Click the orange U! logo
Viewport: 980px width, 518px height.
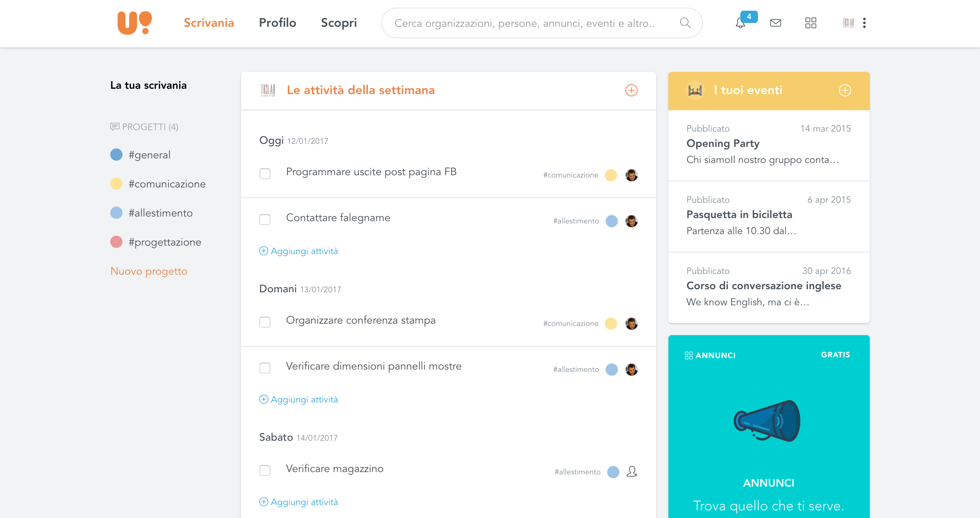click(134, 23)
